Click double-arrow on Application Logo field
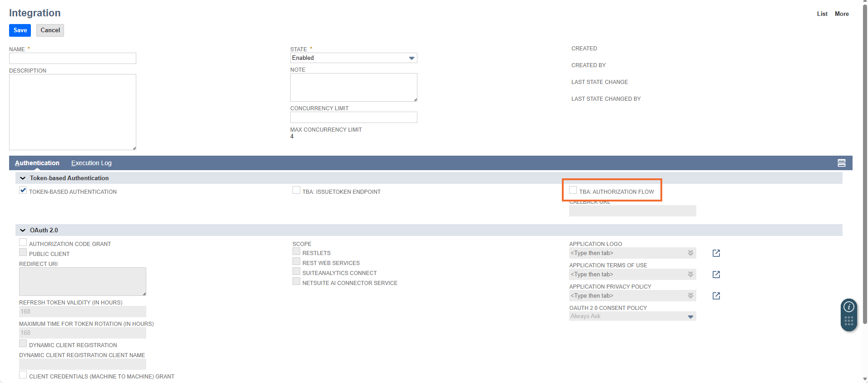The width and height of the screenshot is (868, 383). pos(690,253)
